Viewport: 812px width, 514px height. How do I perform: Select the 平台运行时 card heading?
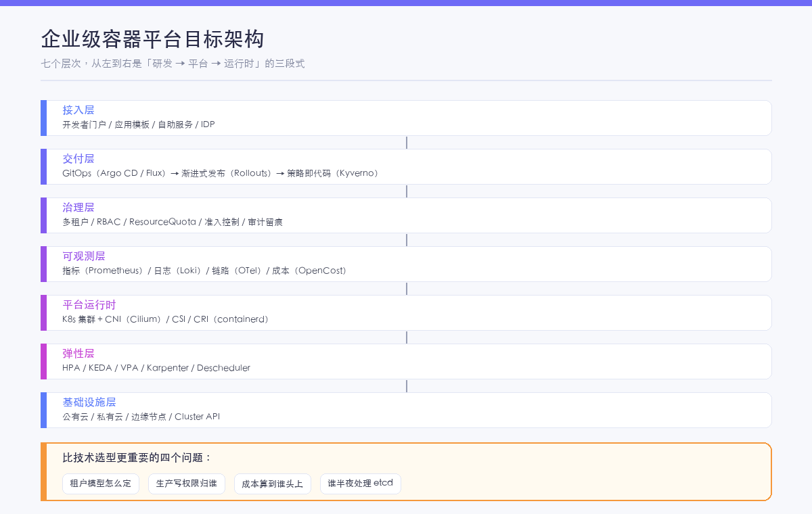(89, 305)
